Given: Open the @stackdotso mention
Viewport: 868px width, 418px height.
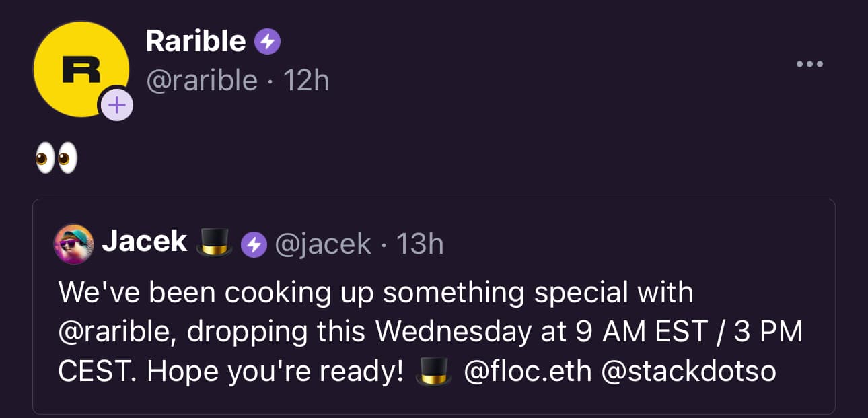Looking at the screenshot, I should click(688, 372).
